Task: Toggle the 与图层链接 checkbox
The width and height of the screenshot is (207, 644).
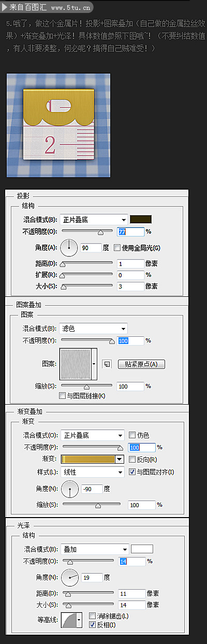Action: point(63,396)
